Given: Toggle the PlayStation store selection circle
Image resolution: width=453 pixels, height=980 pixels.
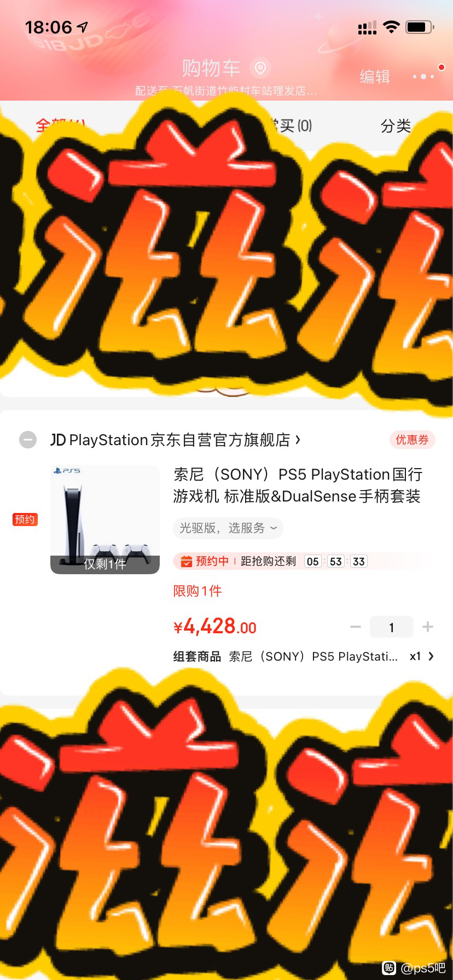Looking at the screenshot, I should click(x=28, y=440).
